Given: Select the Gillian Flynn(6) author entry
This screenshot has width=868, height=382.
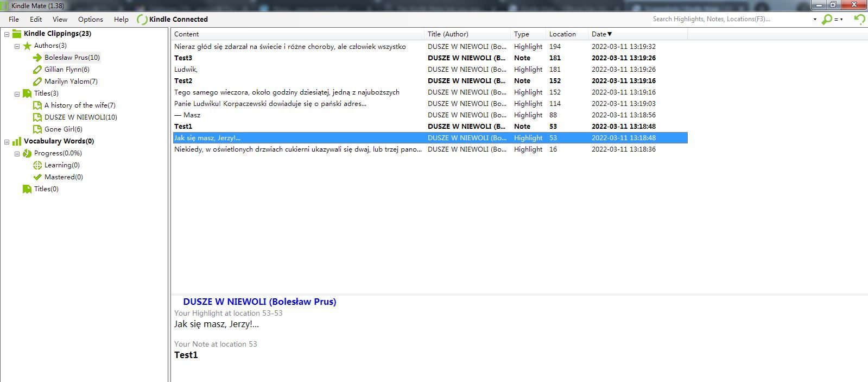Looking at the screenshot, I should pos(67,70).
